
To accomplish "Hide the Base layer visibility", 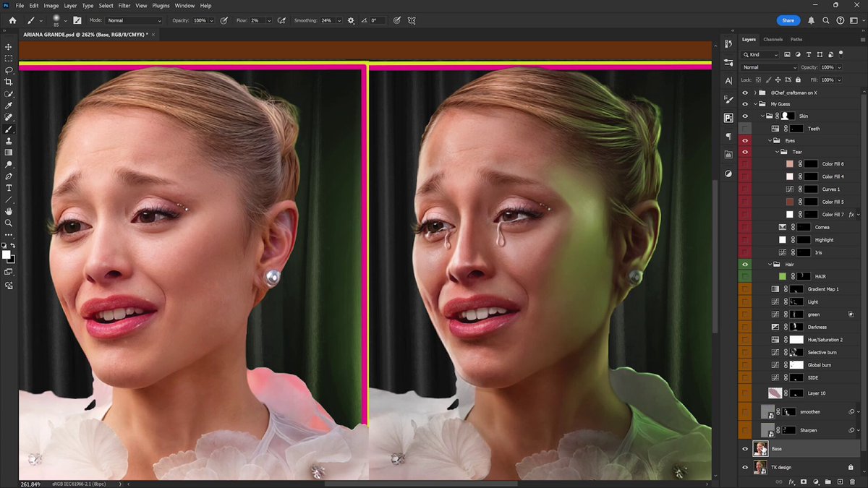I will click(x=745, y=449).
